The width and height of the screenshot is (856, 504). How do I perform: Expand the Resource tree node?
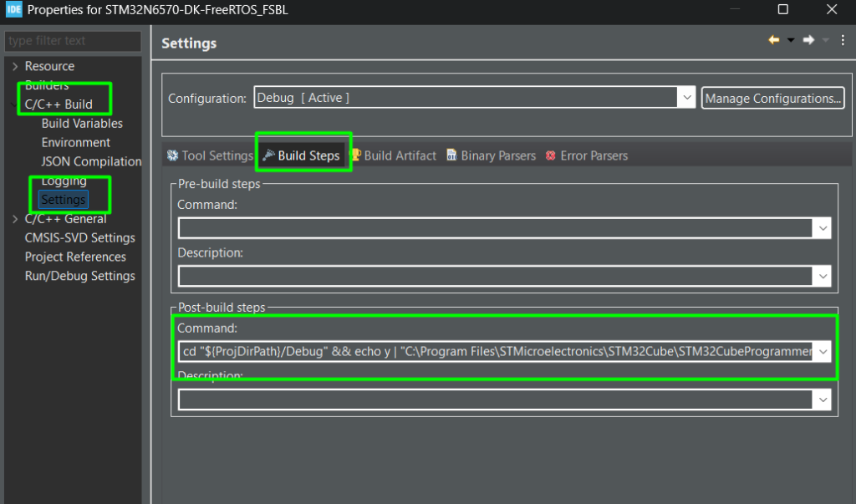pos(15,66)
